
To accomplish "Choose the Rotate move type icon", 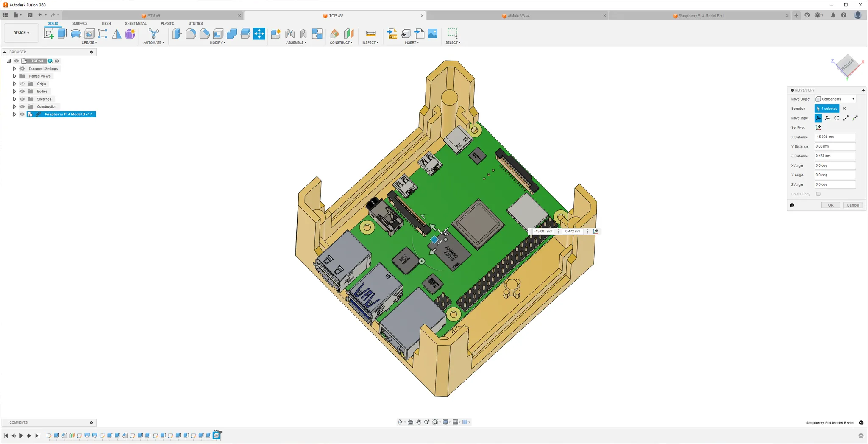I will pos(837,118).
